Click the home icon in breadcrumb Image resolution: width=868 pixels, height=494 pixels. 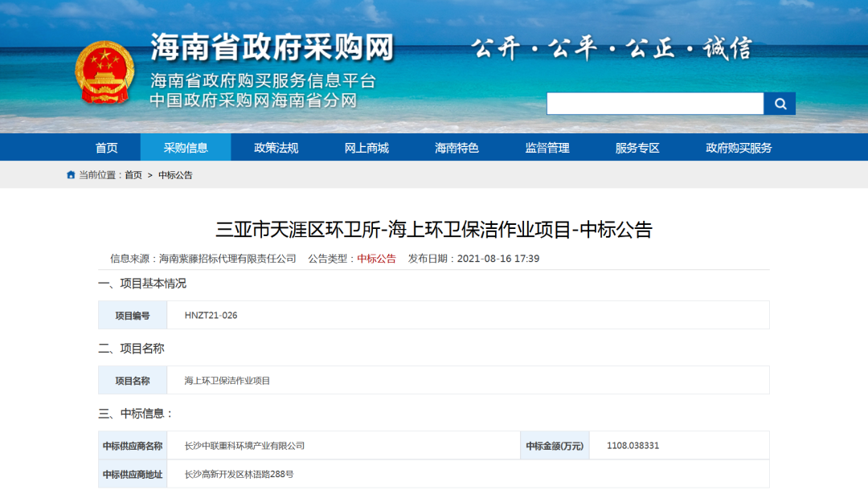(71, 175)
